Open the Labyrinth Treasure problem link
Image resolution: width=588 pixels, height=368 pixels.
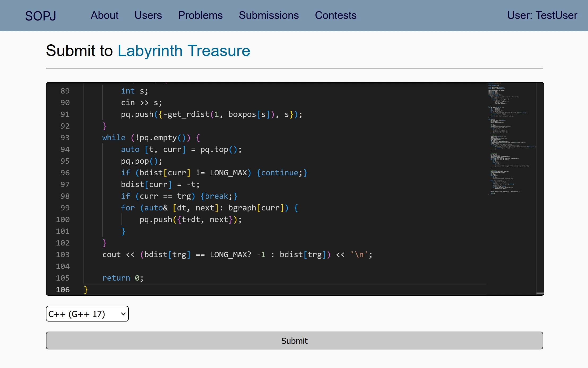[x=184, y=50]
